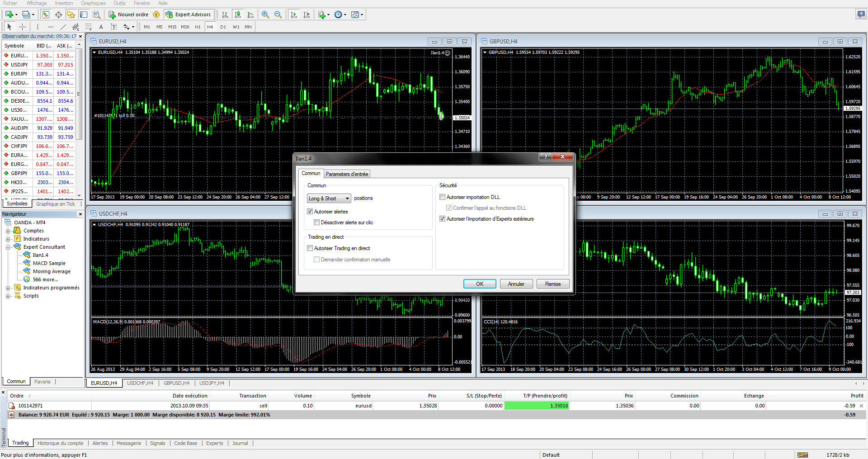Select the candlestick chart icon
Screen dimensions: 868x459
click(238, 14)
